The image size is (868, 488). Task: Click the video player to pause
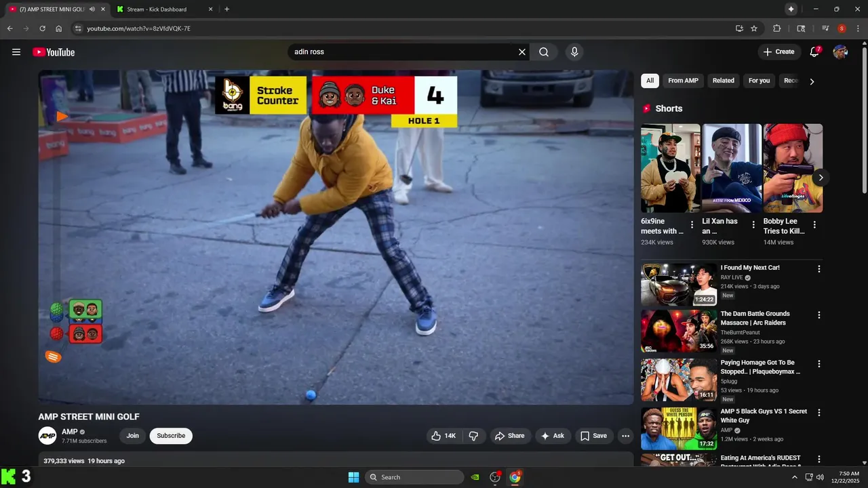click(x=336, y=237)
